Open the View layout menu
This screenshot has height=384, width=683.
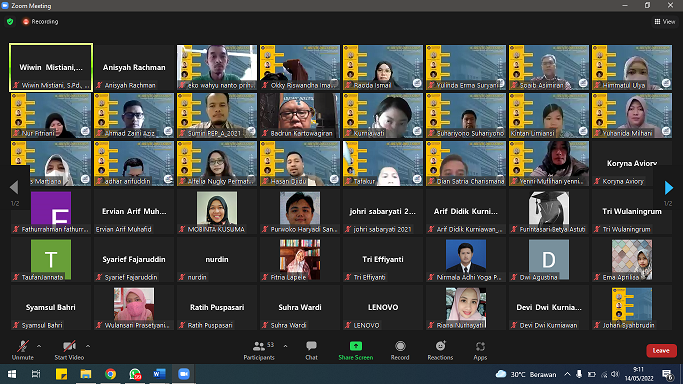point(665,21)
